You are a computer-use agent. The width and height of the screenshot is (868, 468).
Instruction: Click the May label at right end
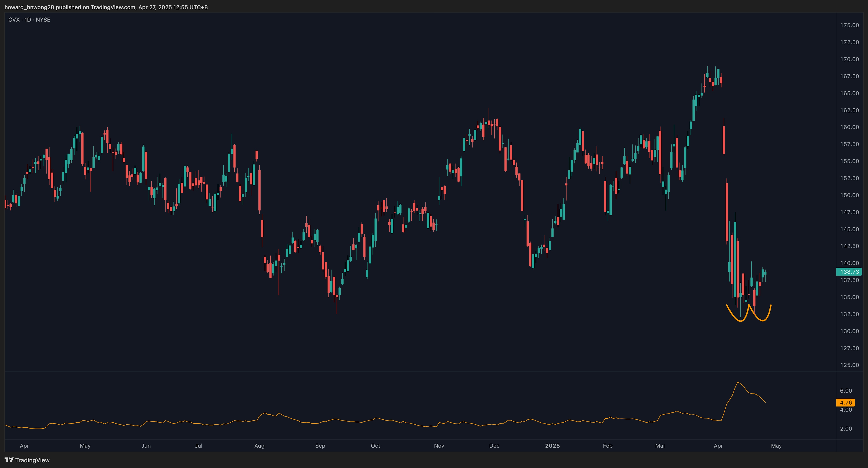point(776,445)
